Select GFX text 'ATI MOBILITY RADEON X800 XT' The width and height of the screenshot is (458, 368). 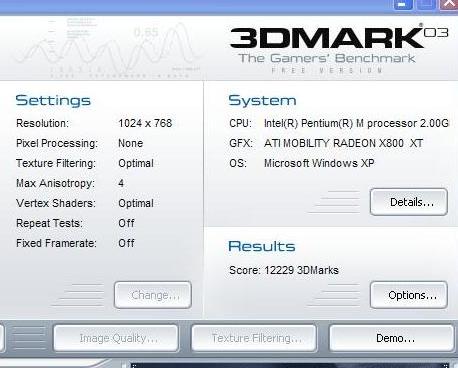tap(344, 143)
